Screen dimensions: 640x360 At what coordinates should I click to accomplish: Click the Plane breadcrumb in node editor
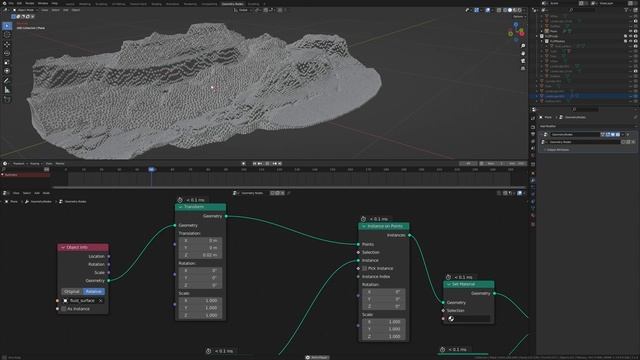12,202
